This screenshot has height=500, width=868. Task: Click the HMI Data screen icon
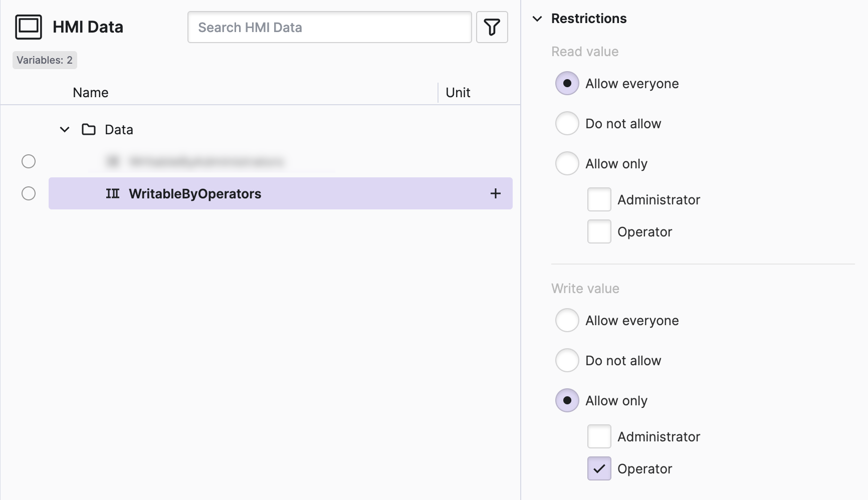click(x=29, y=27)
